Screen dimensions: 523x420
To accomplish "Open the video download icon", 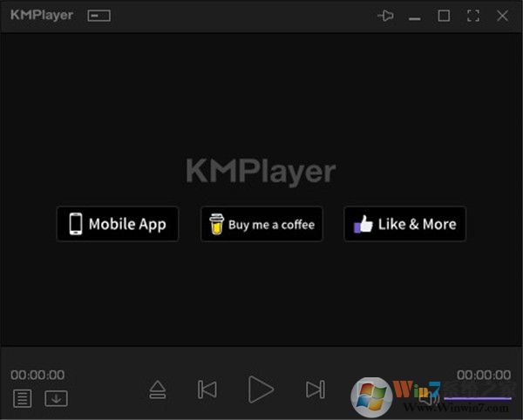I will [56, 398].
